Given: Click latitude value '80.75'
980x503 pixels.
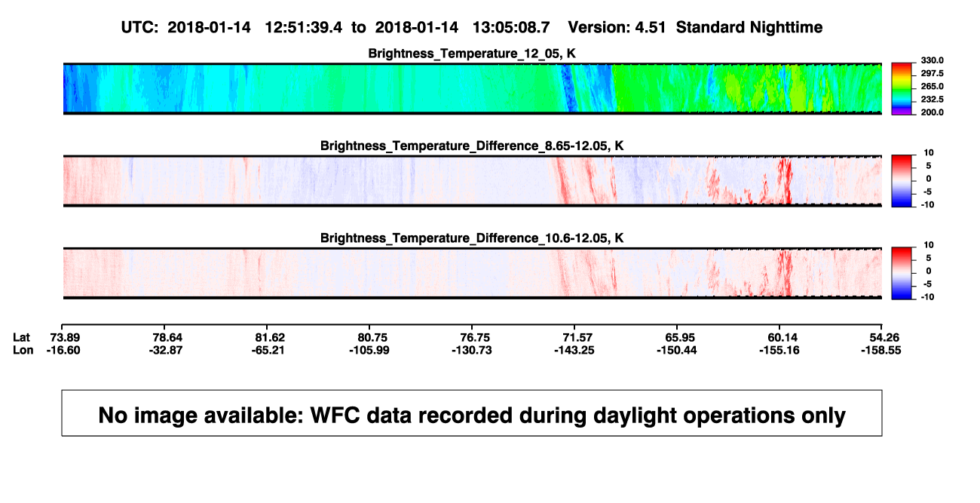Looking at the screenshot, I should pos(371,336).
